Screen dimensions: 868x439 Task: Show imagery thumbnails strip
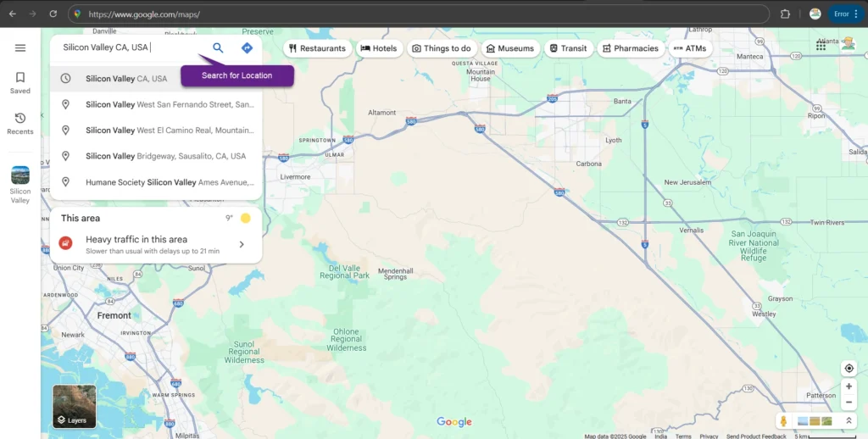[x=815, y=421]
